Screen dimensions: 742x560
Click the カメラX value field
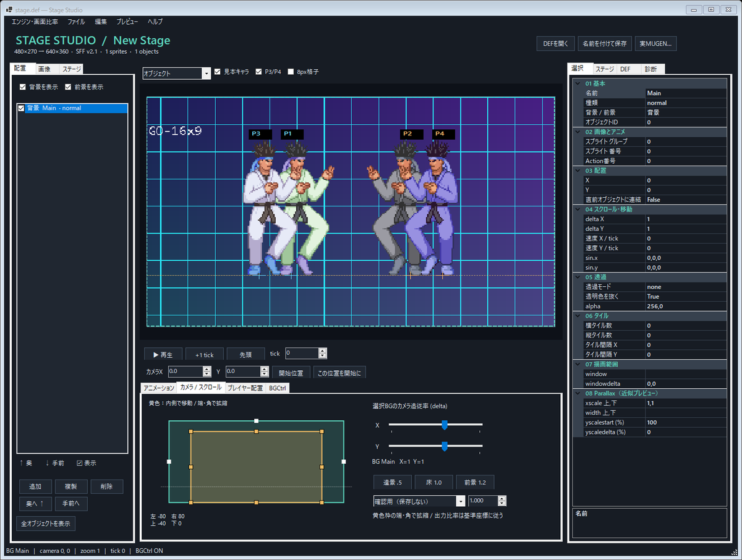point(184,371)
